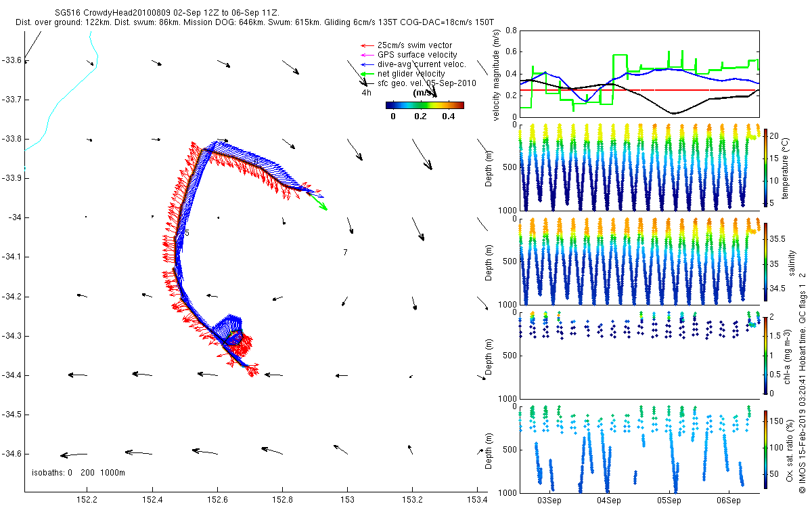Image resolution: width=812 pixels, height=508 pixels.
Task: Click longitude tick label '153.4'
Action: (477, 500)
